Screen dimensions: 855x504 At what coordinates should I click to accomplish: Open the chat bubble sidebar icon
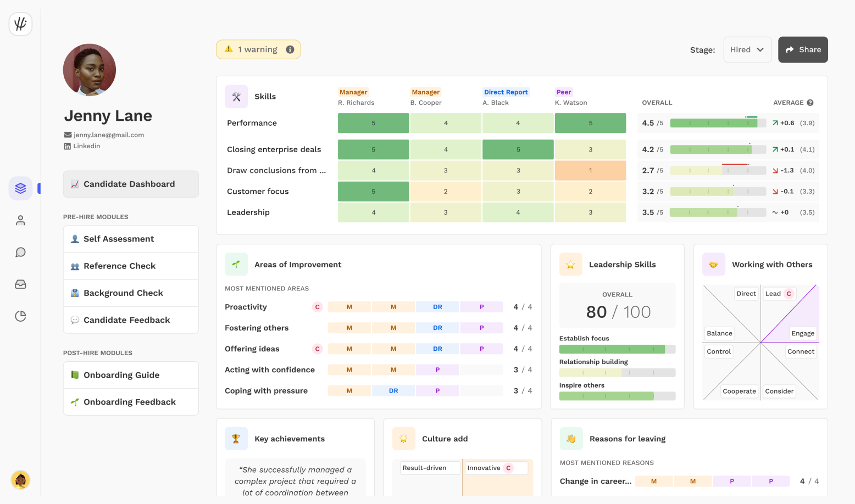[x=20, y=252]
